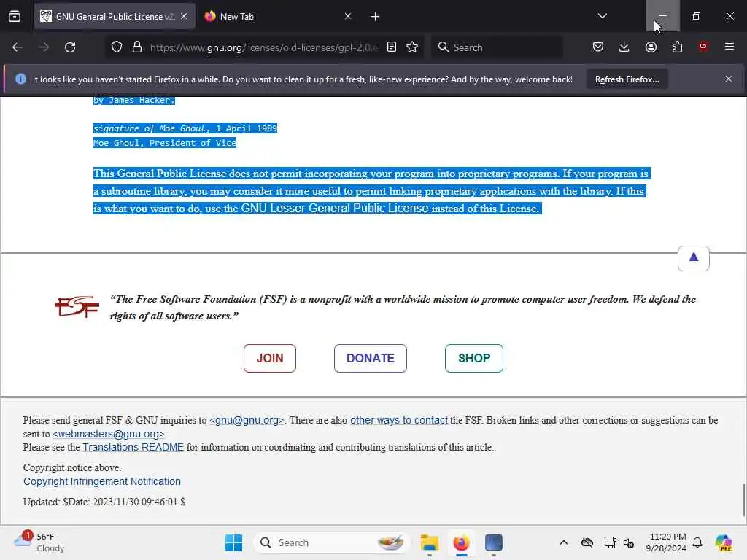Switch to the New Tab tab
The height and width of the screenshot is (560, 747).
(279, 17)
